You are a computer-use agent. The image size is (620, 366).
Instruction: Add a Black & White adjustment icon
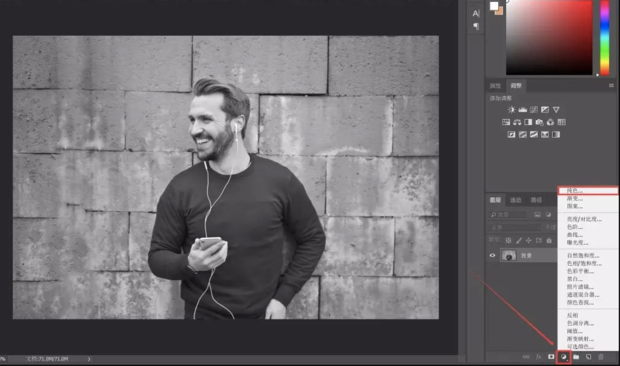point(528,122)
